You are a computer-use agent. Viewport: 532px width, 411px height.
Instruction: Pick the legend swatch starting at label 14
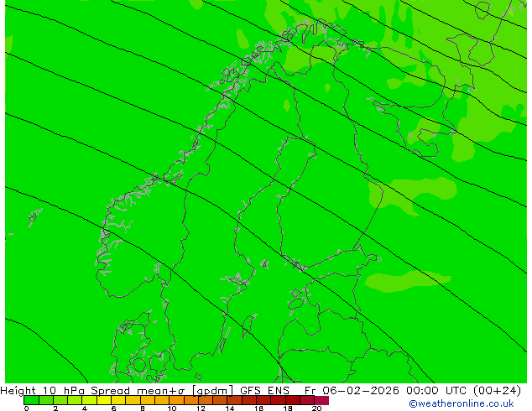[234, 400]
